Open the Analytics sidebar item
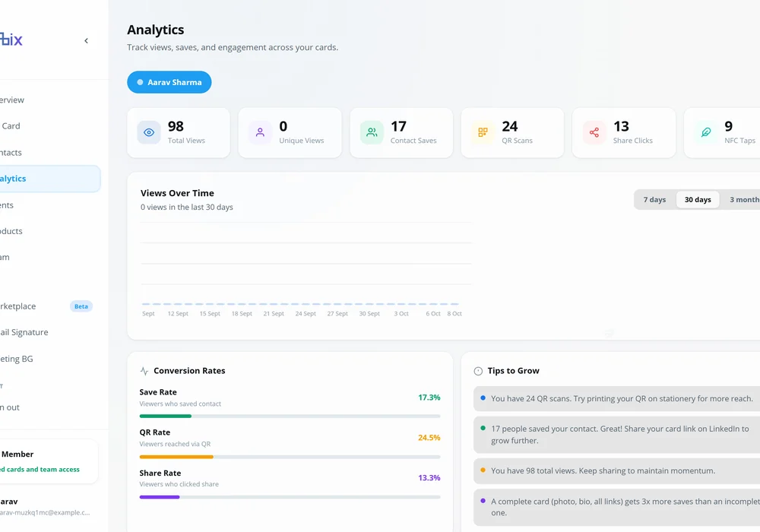Screen dimensions: 760x532 point(49,179)
